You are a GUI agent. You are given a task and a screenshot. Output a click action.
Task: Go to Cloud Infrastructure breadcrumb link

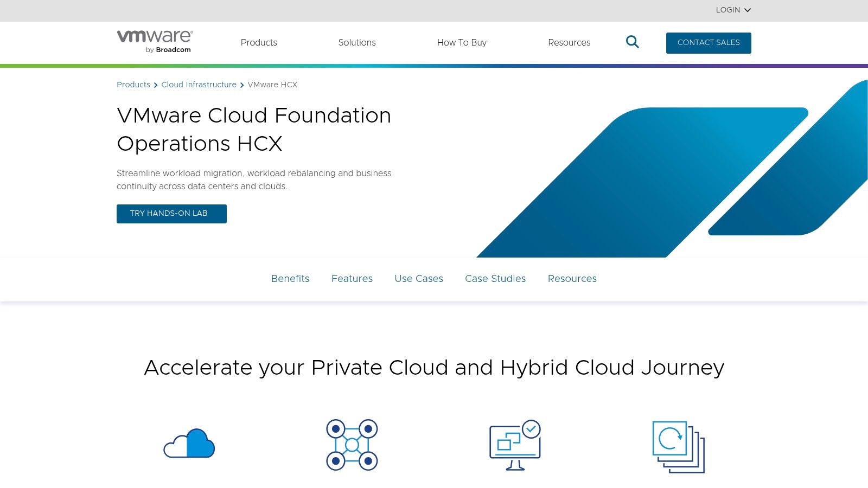pyautogui.click(x=199, y=85)
